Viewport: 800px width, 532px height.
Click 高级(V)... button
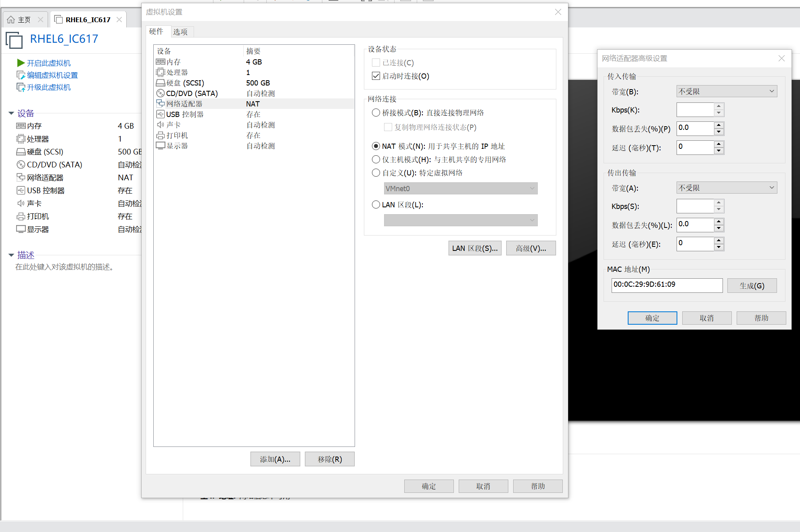point(531,248)
